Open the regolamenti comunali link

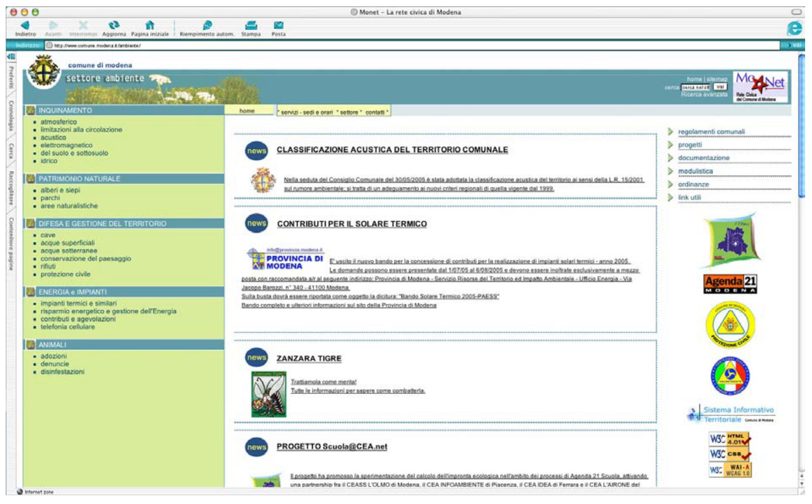click(x=711, y=132)
